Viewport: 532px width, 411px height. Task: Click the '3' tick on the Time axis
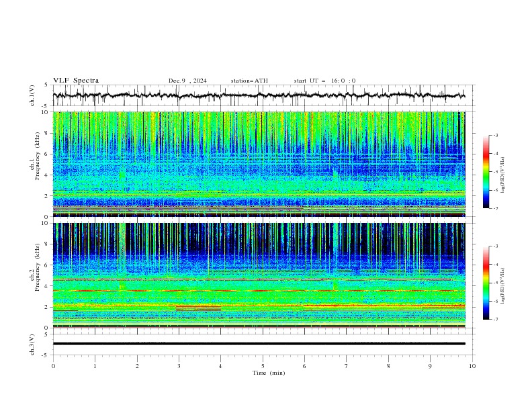pos(179,366)
